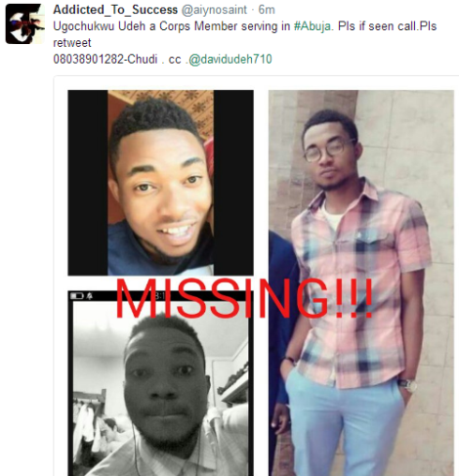This screenshot has width=459, height=476.
Task: Visit the @aiynosaint handle
Action: pyautogui.click(x=214, y=10)
